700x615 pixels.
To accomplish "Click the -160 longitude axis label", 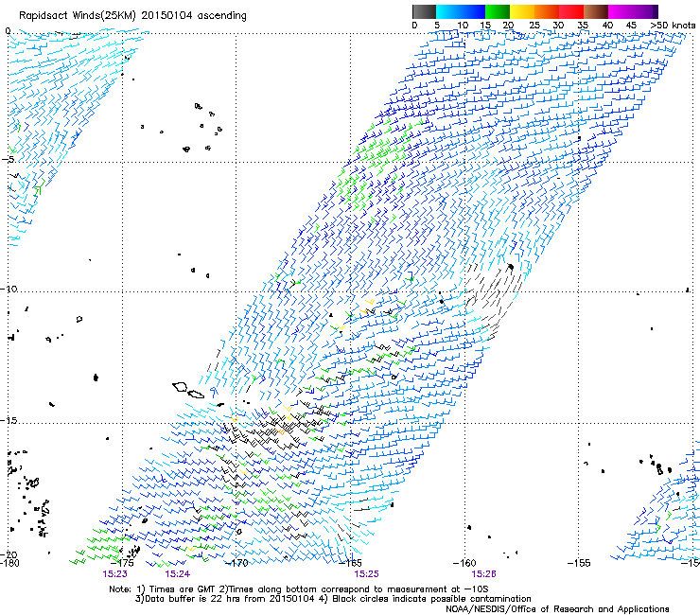I will pos(464,563).
